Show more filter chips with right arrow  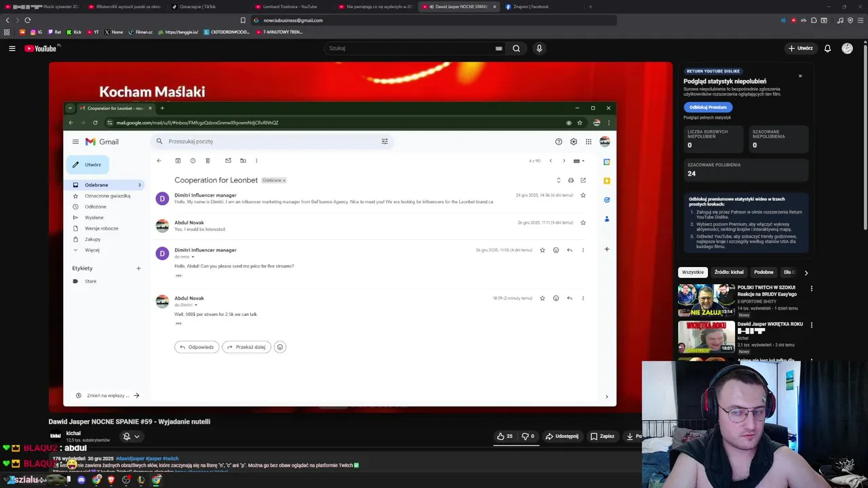point(806,272)
